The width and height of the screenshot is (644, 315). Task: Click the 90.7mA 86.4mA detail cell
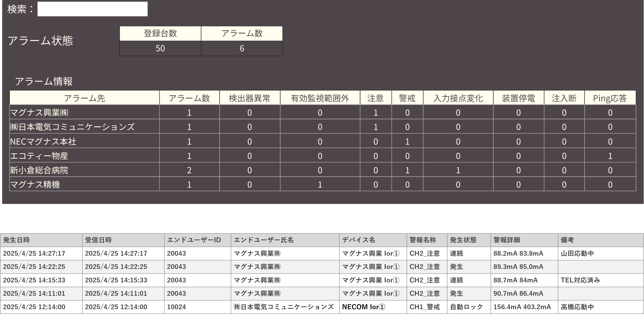click(x=524, y=293)
